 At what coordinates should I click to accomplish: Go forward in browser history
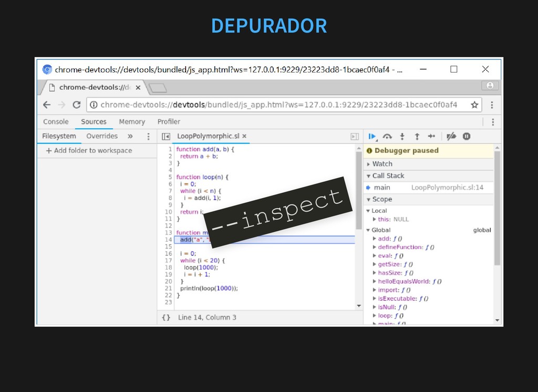tap(62, 105)
